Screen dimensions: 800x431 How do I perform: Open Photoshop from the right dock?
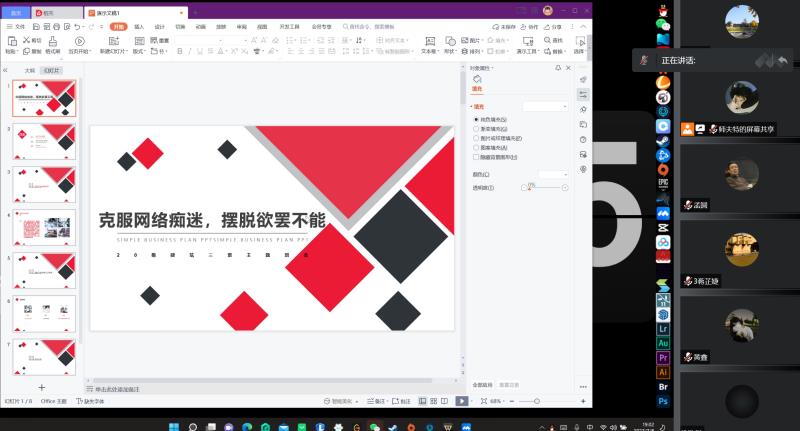pos(662,400)
